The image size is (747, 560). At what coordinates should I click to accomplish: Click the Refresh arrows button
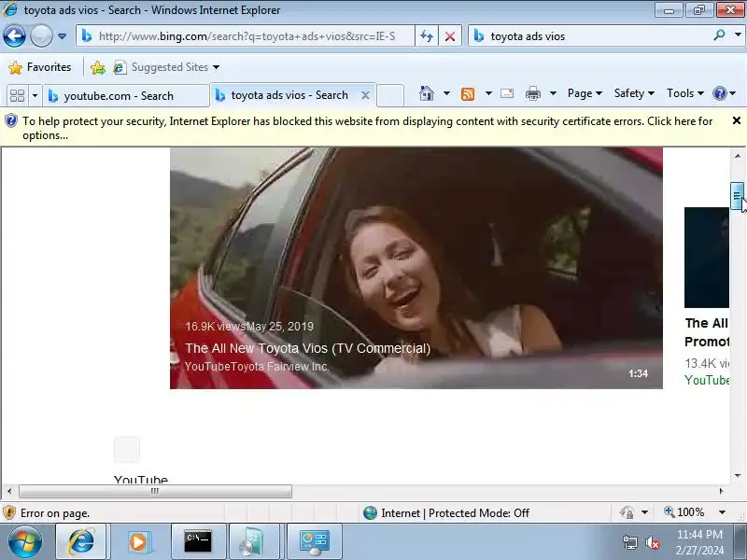(x=427, y=36)
